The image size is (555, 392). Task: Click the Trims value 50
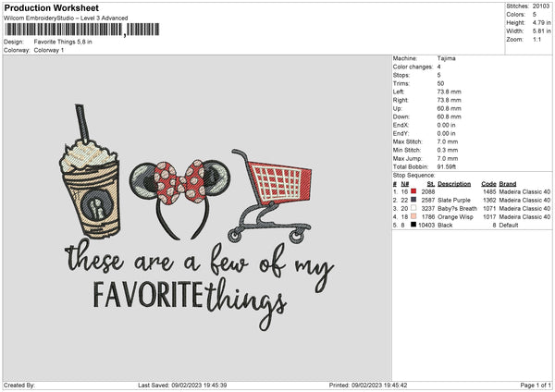click(x=440, y=83)
